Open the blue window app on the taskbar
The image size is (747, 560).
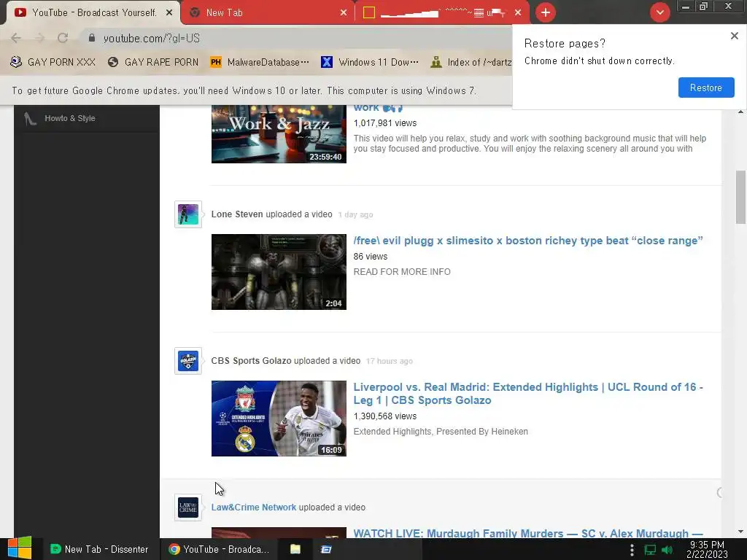tap(326, 549)
